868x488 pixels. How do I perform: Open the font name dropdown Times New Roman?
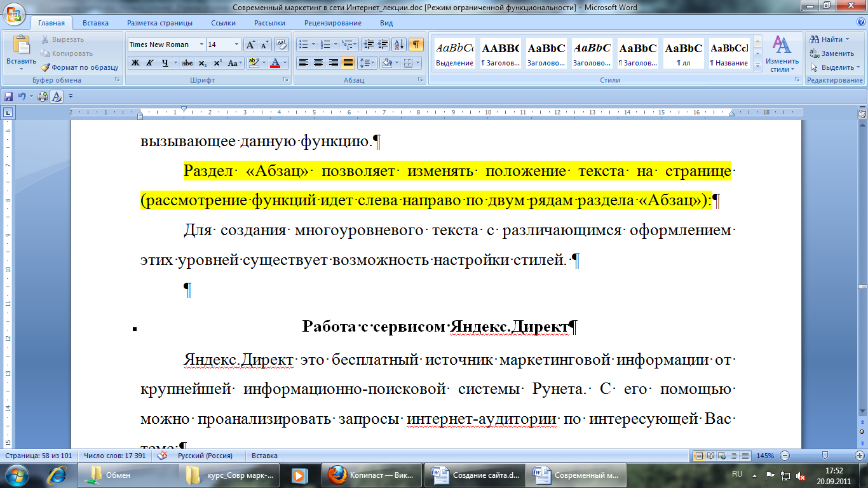[201, 44]
